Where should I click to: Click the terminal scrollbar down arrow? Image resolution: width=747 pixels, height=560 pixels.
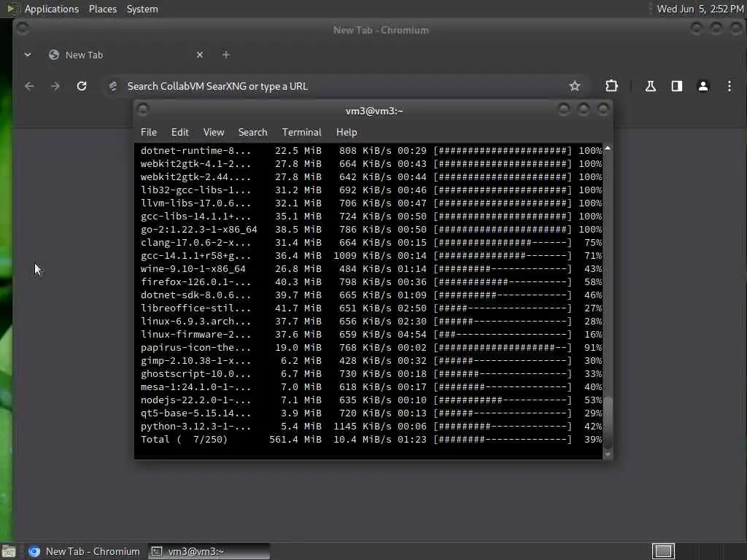[608, 455]
